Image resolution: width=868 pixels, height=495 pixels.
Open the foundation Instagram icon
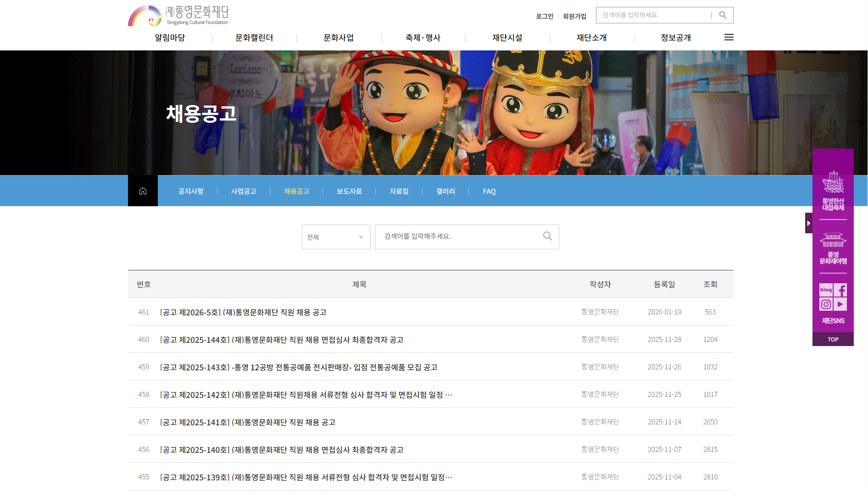coord(826,304)
